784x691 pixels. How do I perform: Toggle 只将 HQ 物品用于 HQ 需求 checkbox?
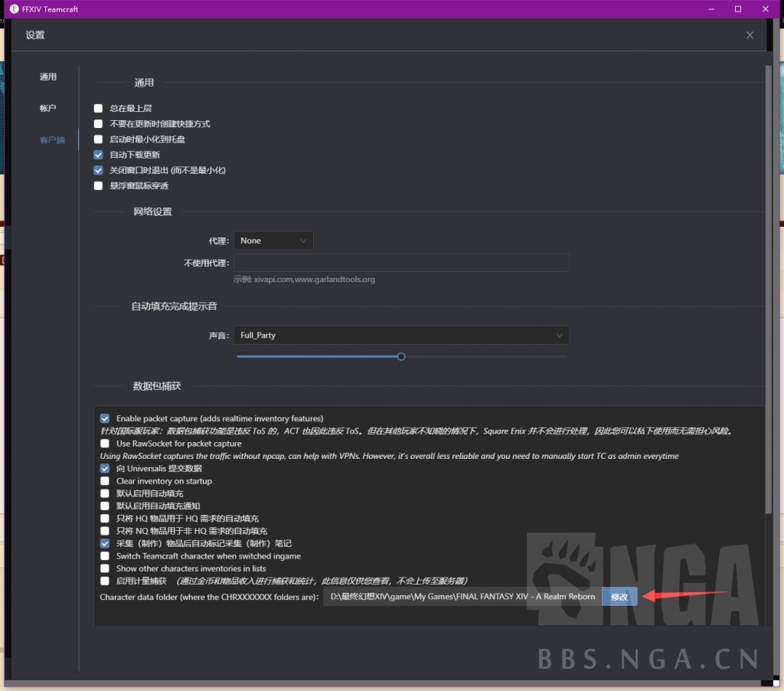pyautogui.click(x=104, y=519)
